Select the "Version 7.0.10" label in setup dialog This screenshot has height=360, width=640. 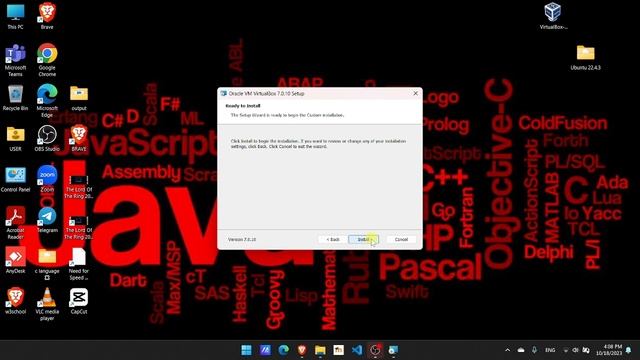[242, 240]
